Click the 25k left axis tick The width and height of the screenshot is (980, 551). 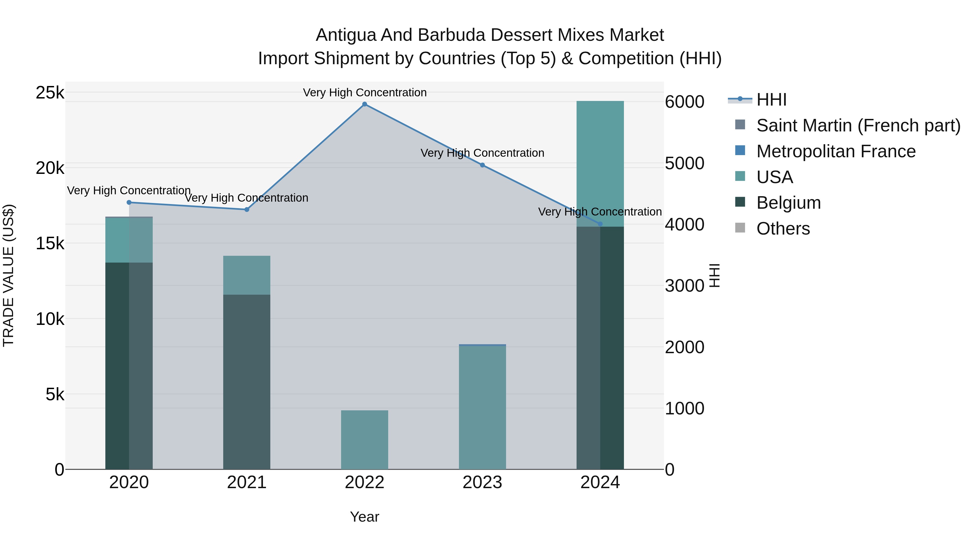[50, 93]
